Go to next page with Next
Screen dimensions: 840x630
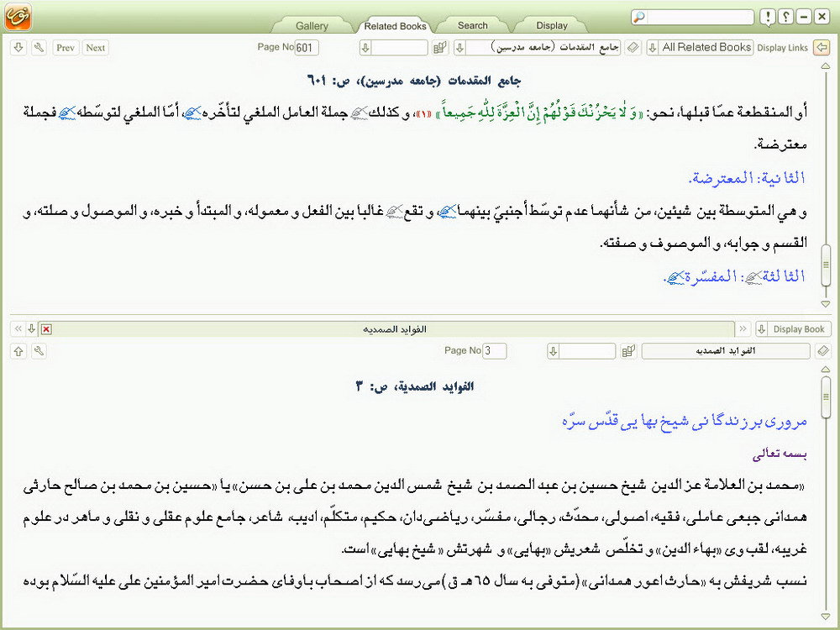(x=96, y=48)
